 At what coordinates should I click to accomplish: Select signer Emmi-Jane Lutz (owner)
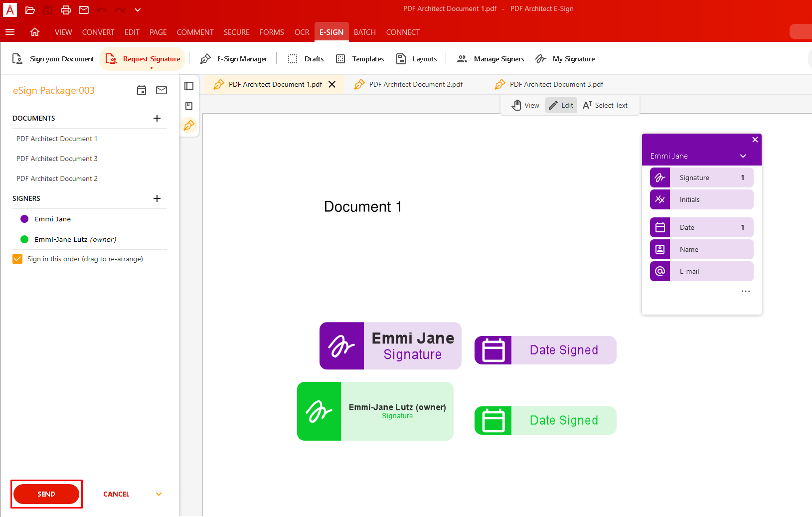[90, 239]
